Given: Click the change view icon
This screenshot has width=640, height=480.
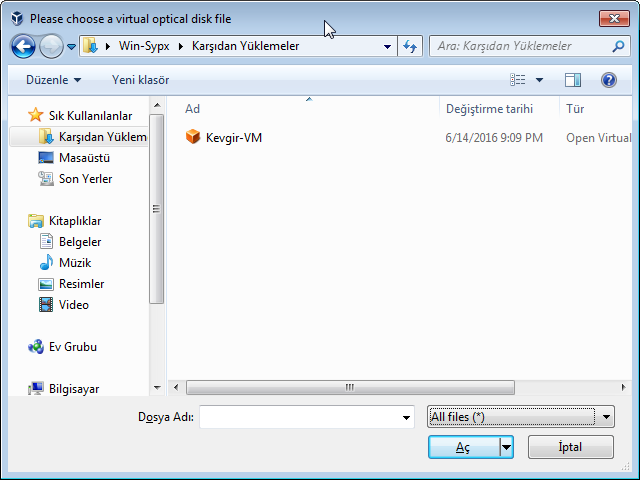Looking at the screenshot, I should [x=518, y=80].
